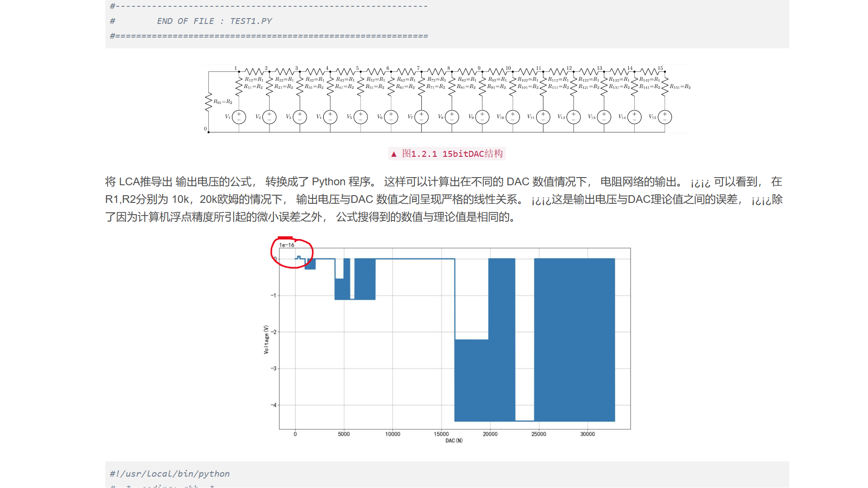Click the resistor labeled R151=R2 on the right
This screenshot has height=488, width=868.
(665, 87)
